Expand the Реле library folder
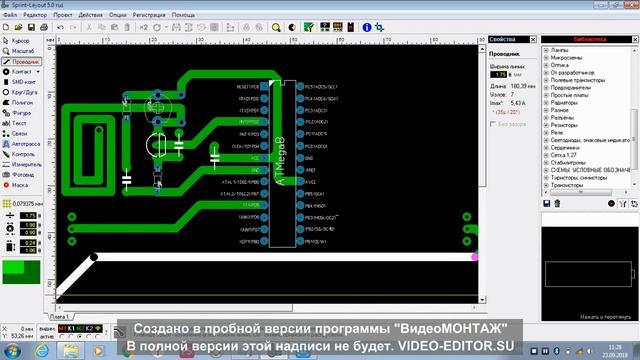640x360 pixels. tap(546, 133)
